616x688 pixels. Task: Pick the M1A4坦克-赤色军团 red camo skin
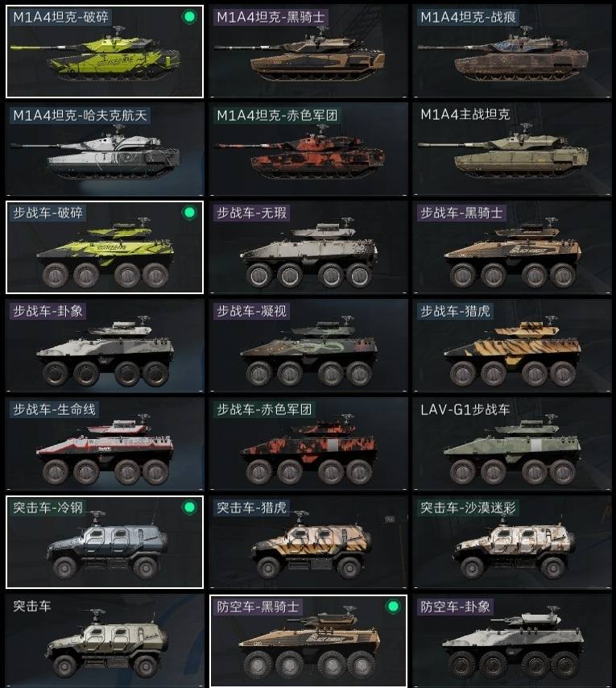point(308,149)
